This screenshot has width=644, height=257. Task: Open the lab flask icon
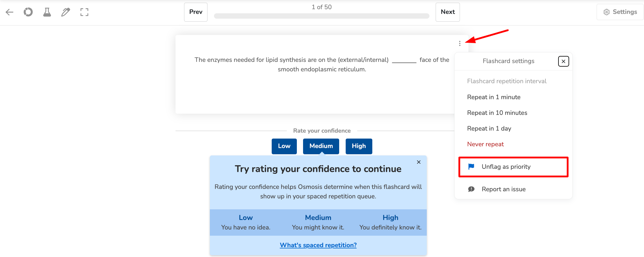pyautogui.click(x=47, y=12)
